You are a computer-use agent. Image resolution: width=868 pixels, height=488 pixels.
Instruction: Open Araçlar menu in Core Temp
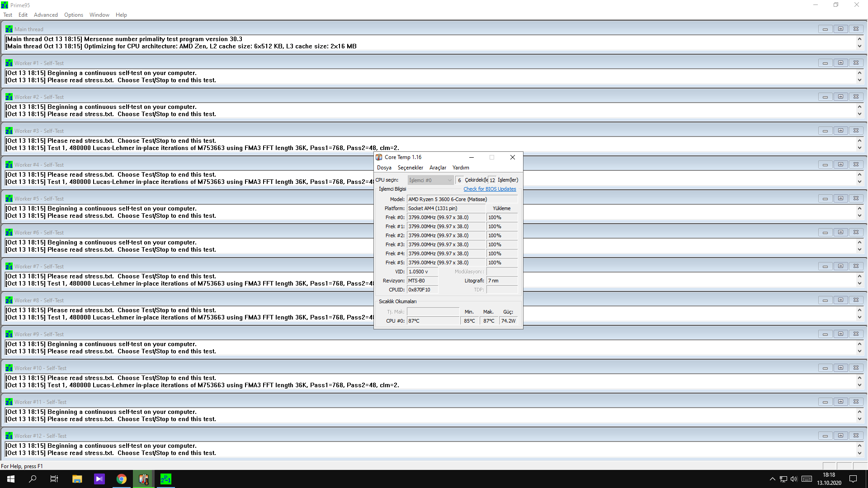(x=438, y=168)
